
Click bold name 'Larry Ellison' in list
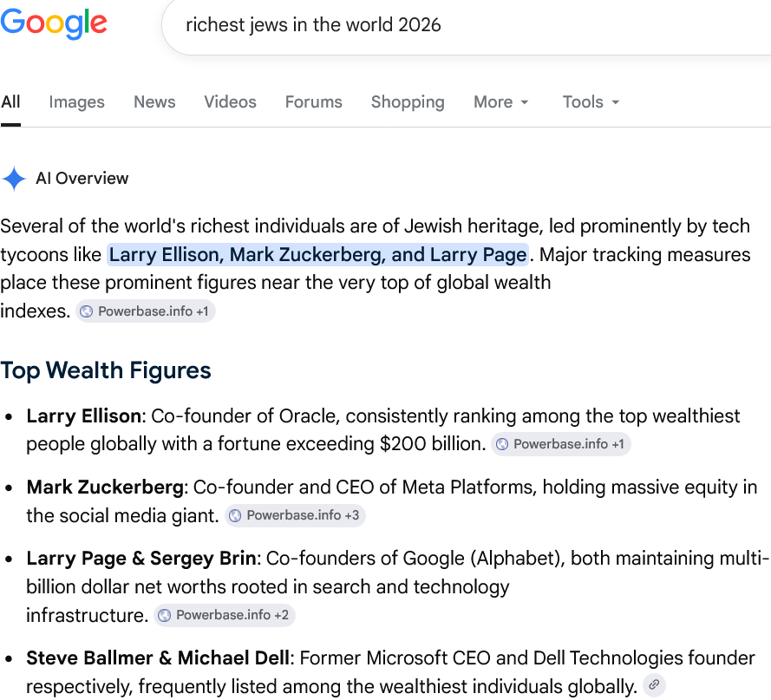84,416
